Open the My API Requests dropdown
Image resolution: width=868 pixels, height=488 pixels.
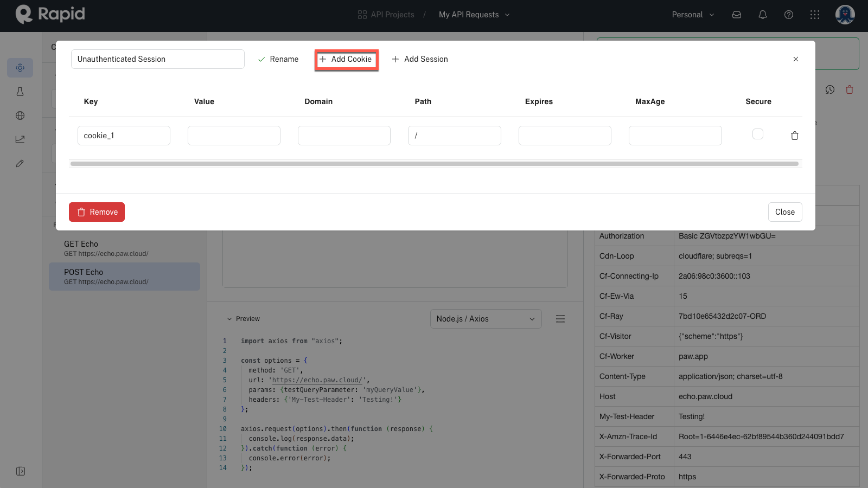[x=474, y=15]
